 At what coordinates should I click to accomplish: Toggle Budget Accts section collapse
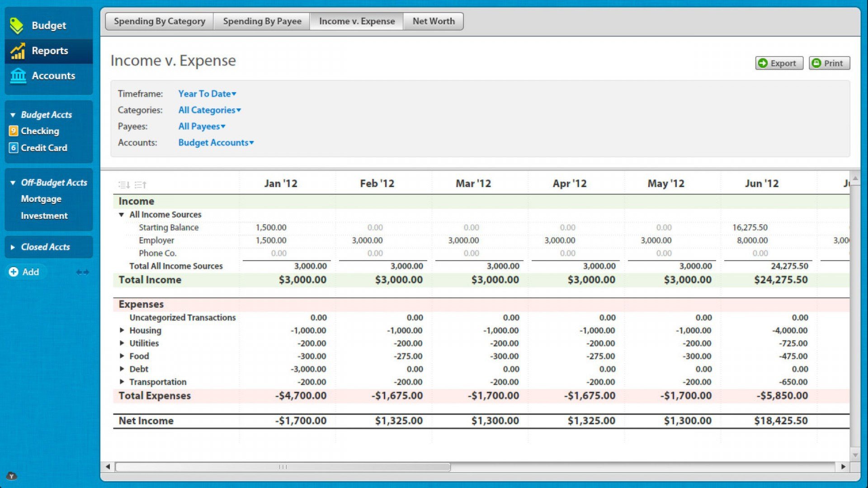(x=13, y=114)
